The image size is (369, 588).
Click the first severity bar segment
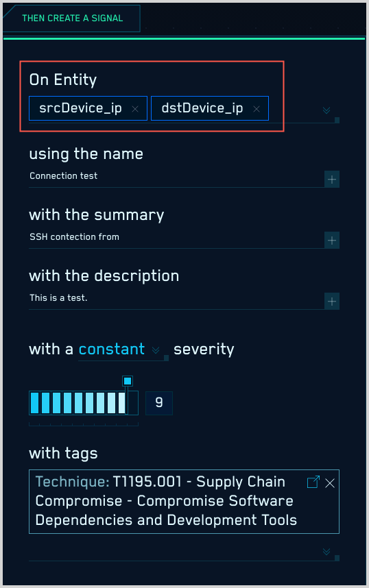(x=34, y=403)
